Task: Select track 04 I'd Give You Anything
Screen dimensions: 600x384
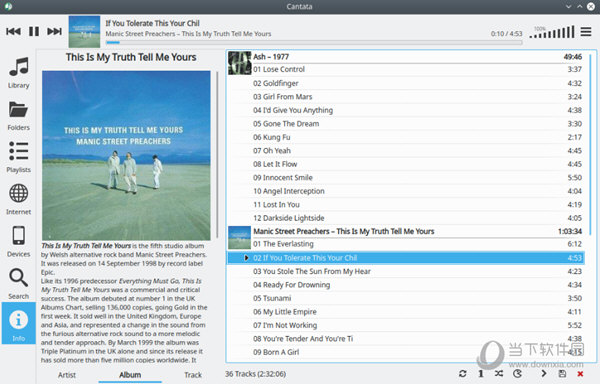Action: point(406,110)
